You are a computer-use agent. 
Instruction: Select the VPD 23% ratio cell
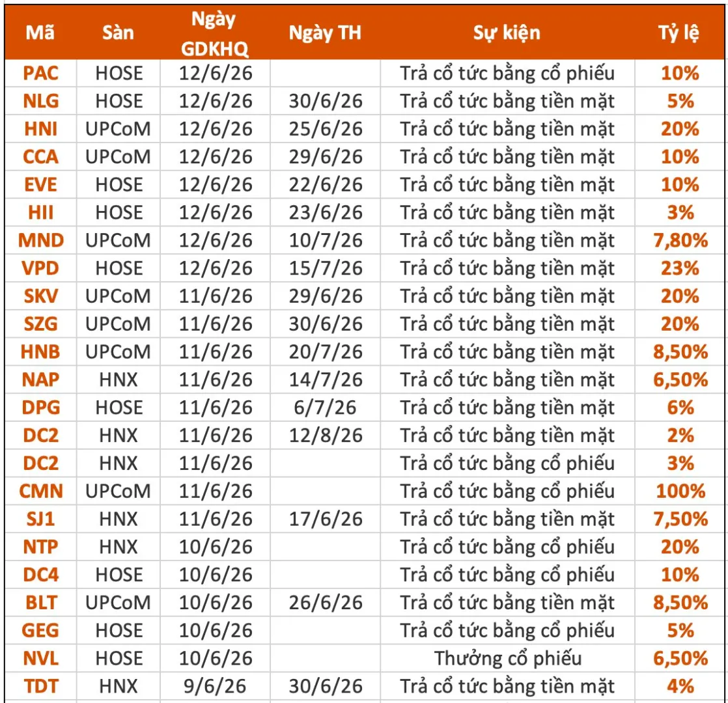click(680, 268)
